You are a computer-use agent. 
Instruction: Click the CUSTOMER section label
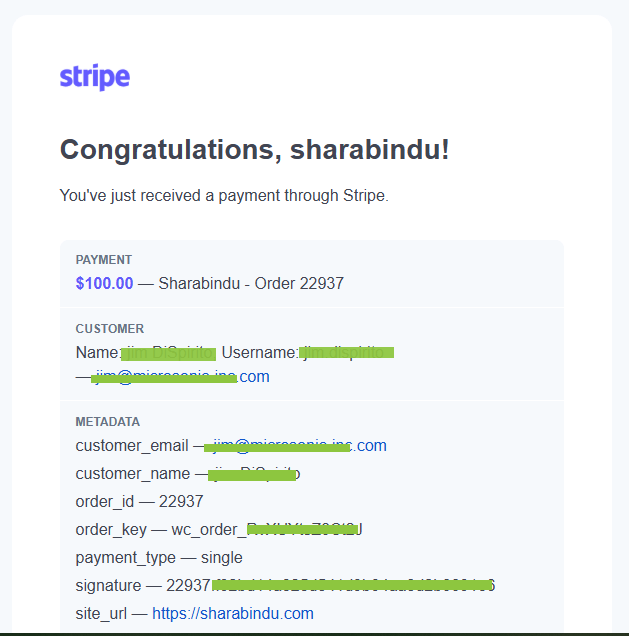(110, 329)
